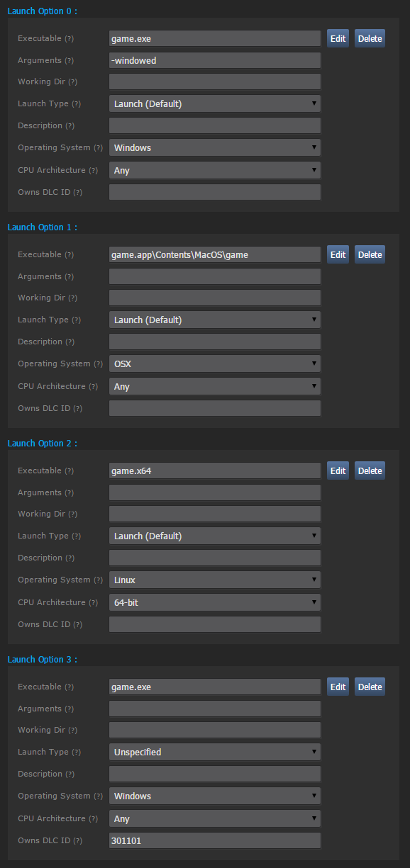Click Executable field in Launch Option 3
This screenshot has height=868, width=410.
coord(215,687)
